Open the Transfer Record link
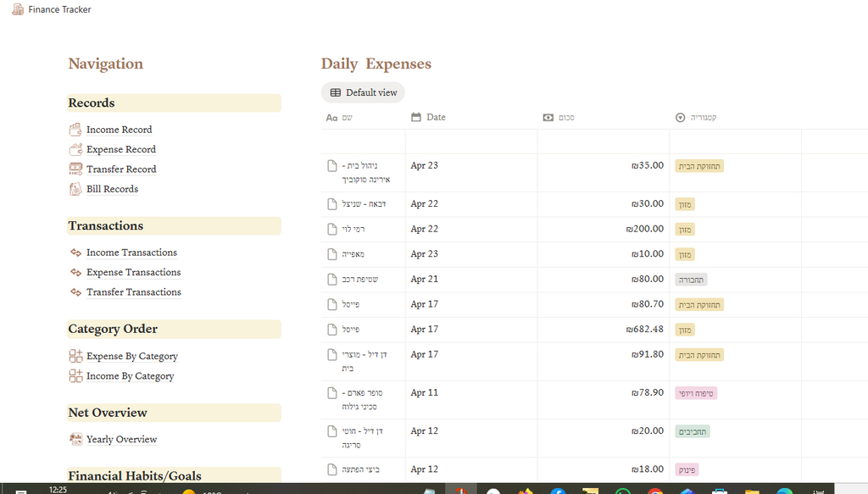The width and height of the screenshot is (868, 494). click(121, 169)
